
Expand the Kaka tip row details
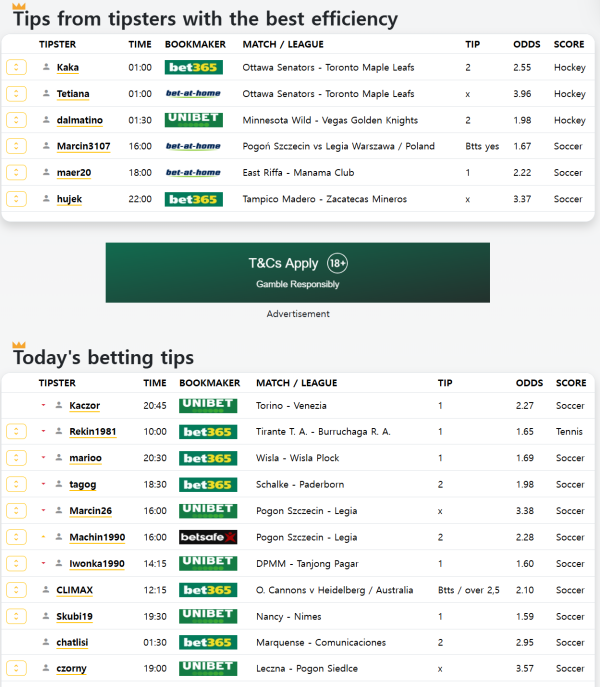(16, 68)
